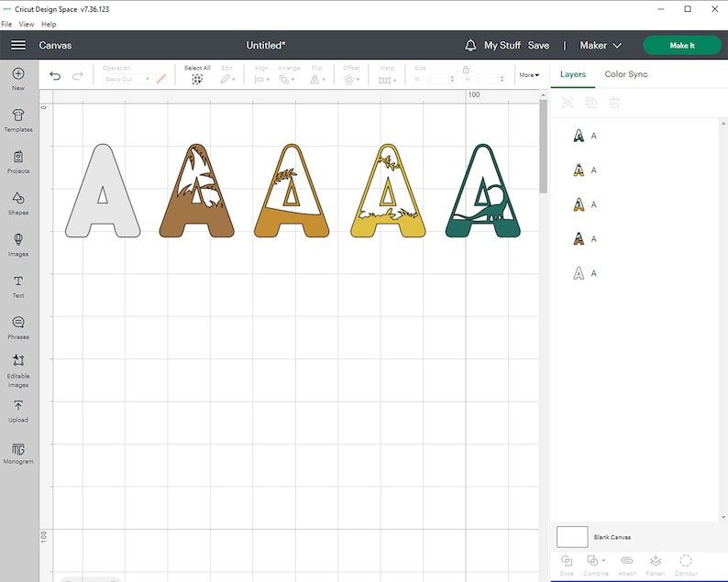This screenshot has height=582, width=728.
Task: Click the height size input field
Action: 487,80
